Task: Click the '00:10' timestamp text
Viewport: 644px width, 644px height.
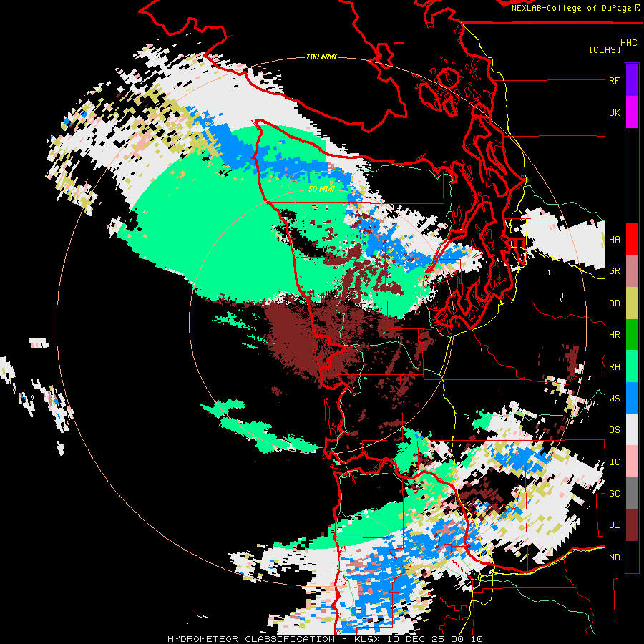Action: [468, 639]
